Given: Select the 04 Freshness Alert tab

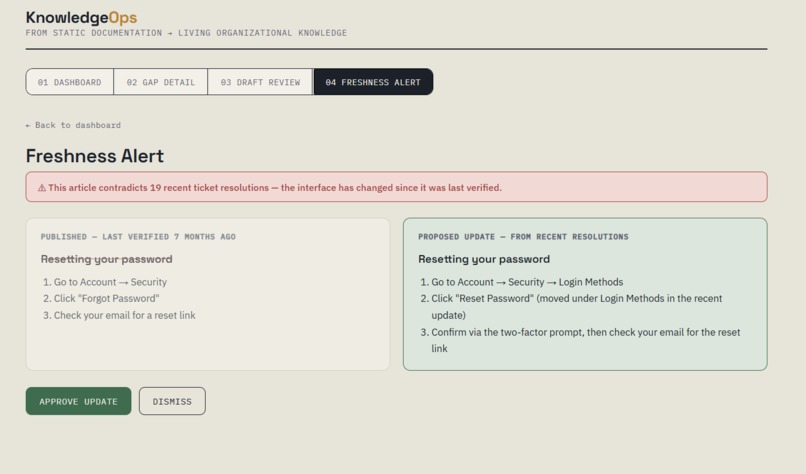Looking at the screenshot, I should tap(373, 82).
